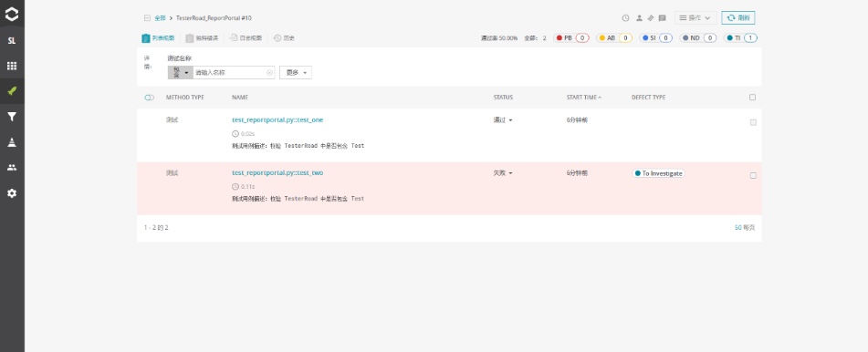Collapse the breadcrumb toggle icon
The height and width of the screenshot is (352, 868).
[x=147, y=17]
